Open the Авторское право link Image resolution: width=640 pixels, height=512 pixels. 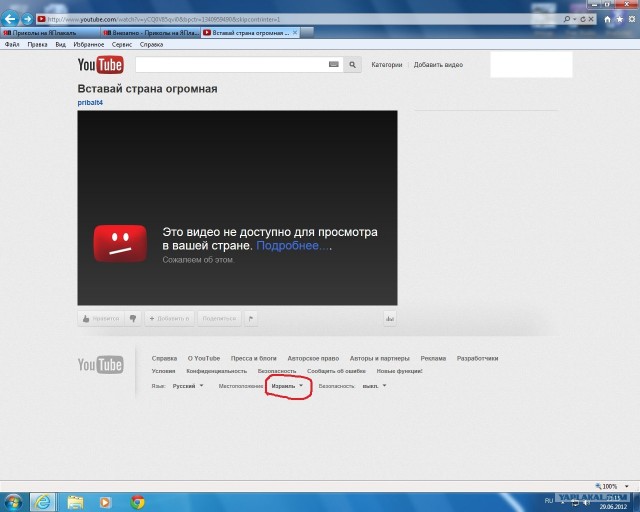tap(313, 358)
